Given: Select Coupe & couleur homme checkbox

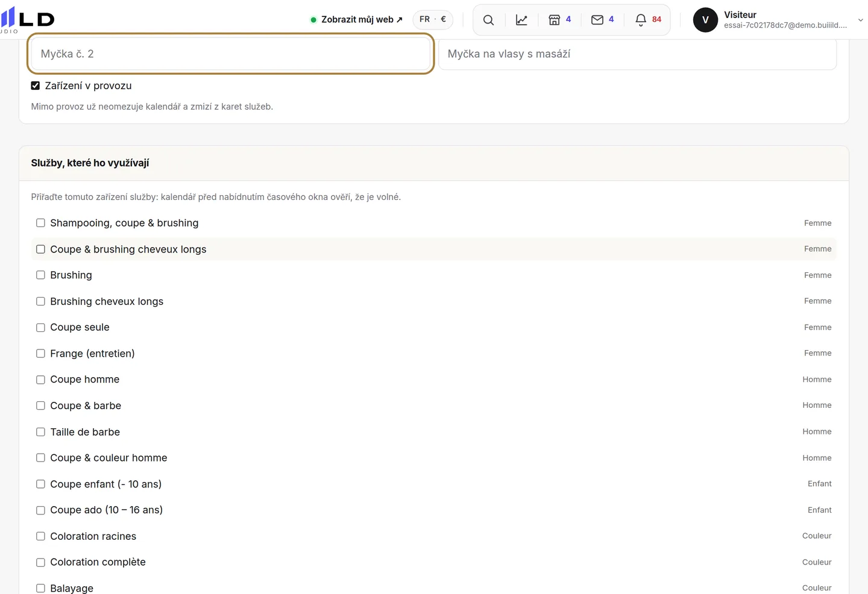Looking at the screenshot, I should (40, 458).
